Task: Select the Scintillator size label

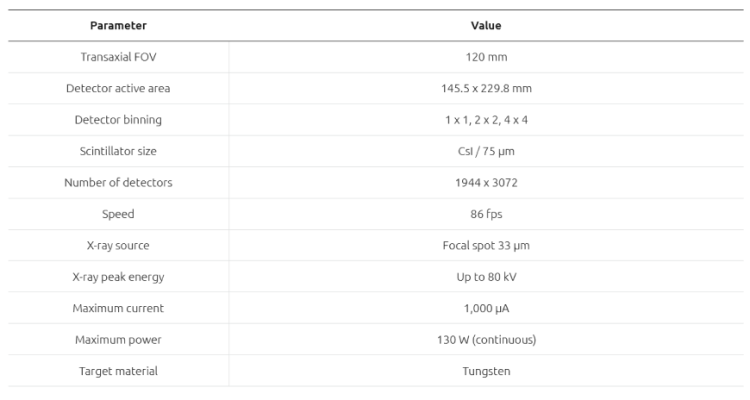Action: (x=118, y=151)
